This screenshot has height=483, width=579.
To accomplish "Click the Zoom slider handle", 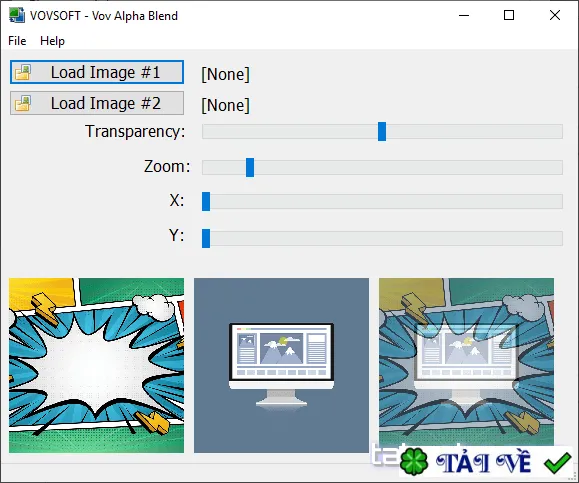I will 250,167.
